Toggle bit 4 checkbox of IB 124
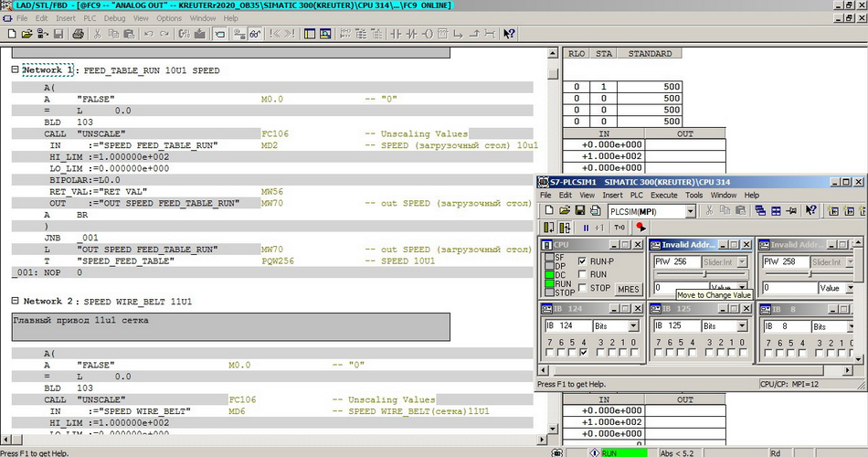 point(584,352)
